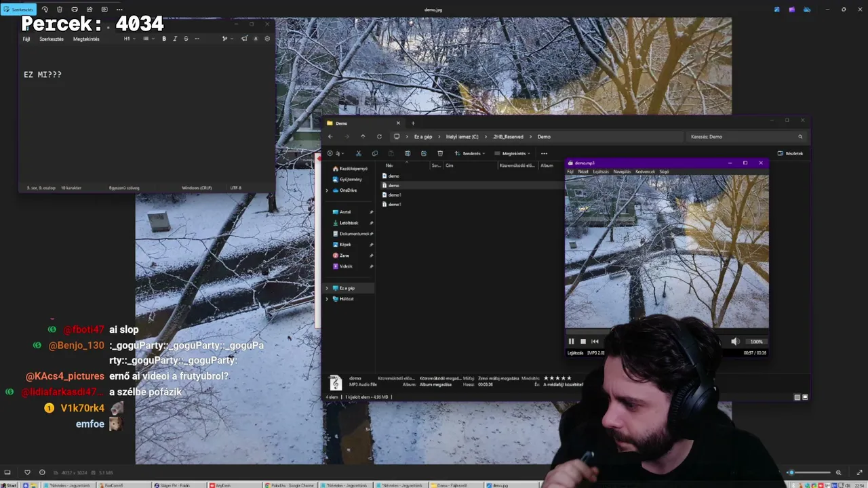Go back in File Explorer
The image size is (868, 488).
[x=330, y=137]
